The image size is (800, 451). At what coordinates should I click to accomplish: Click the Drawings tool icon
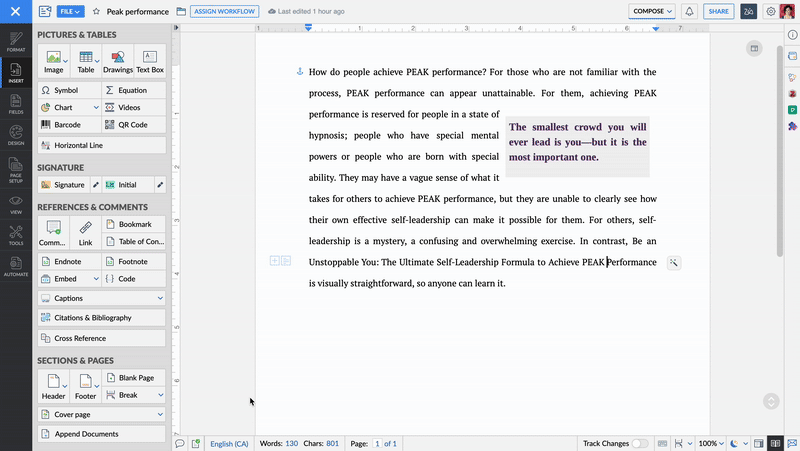pos(118,62)
